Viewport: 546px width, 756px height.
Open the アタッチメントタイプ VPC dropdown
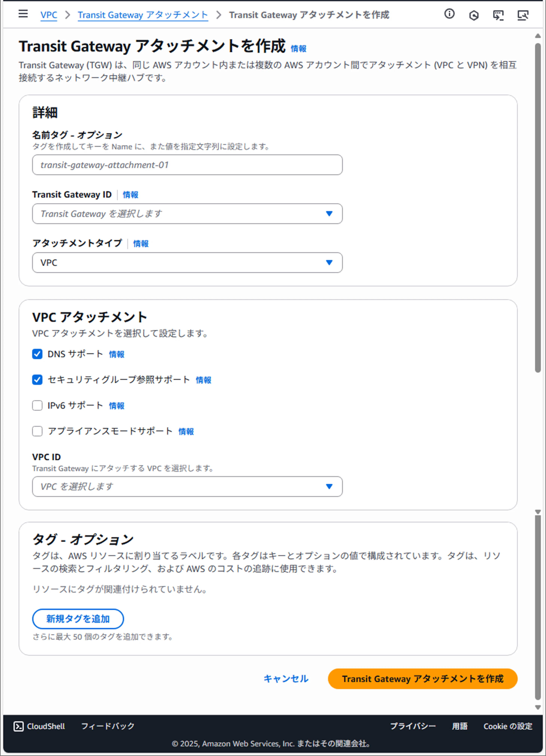[x=187, y=263]
